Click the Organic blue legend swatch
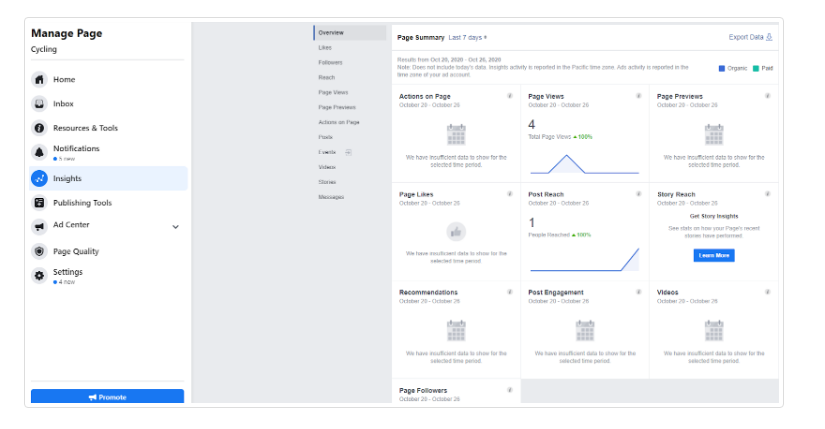This screenshot has height=429, width=825. [x=722, y=68]
